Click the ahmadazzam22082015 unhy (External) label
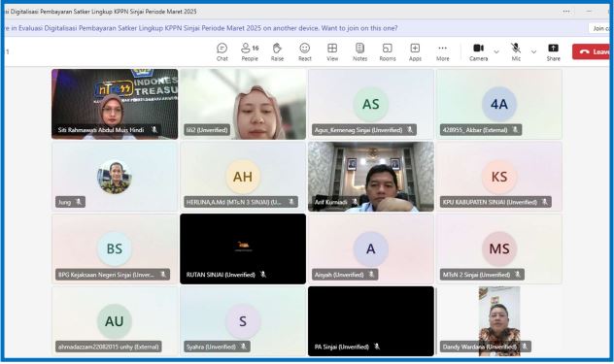 click(x=109, y=347)
